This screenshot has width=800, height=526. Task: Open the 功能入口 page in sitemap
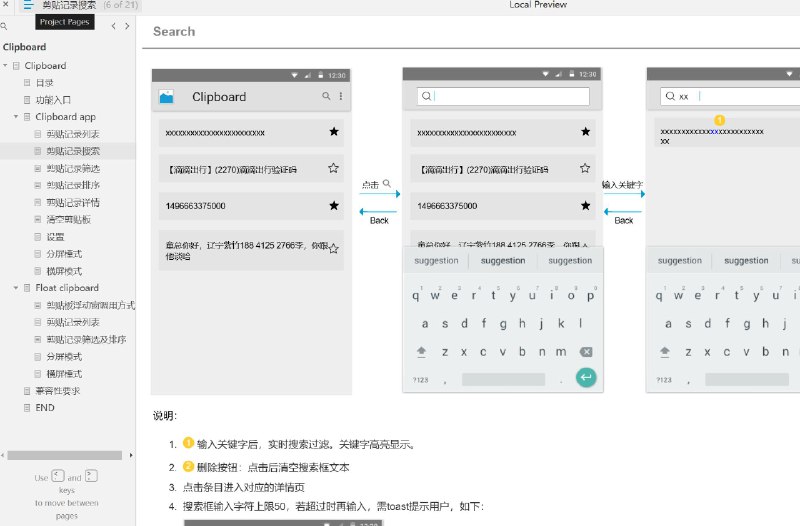click(x=53, y=100)
